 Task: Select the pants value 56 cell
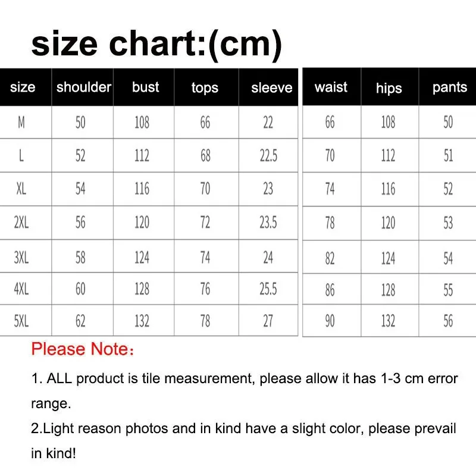pyautogui.click(x=448, y=321)
